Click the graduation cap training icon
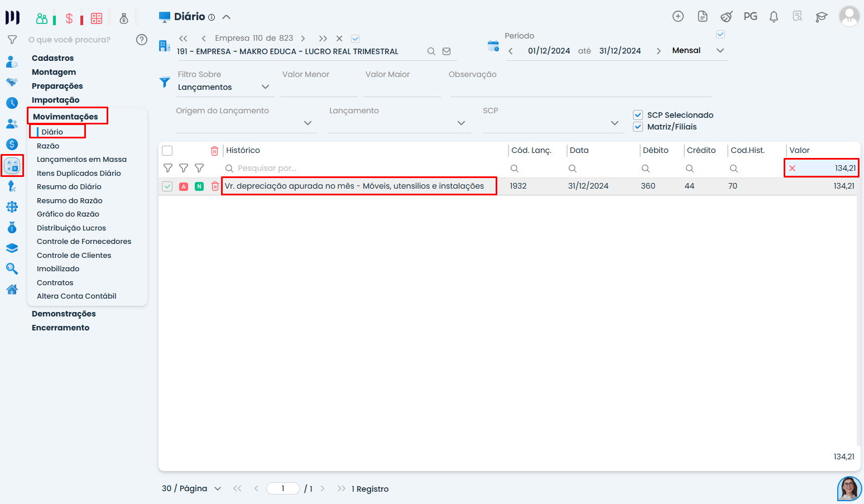 click(821, 17)
